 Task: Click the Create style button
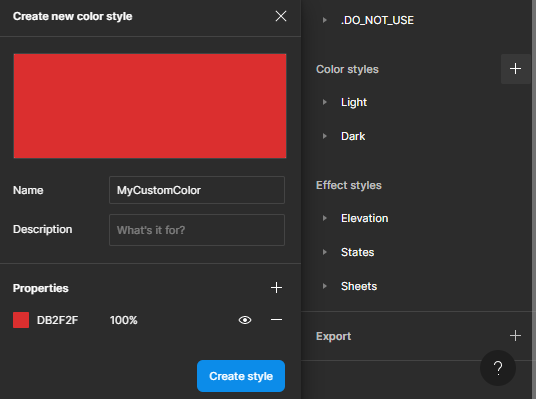point(241,376)
